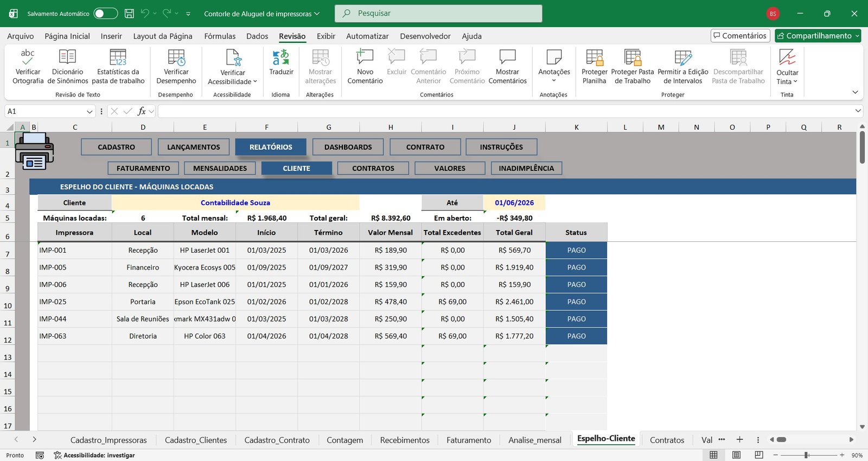Click the MENSALIDADES button
The width and height of the screenshot is (868, 461).
pyautogui.click(x=220, y=168)
